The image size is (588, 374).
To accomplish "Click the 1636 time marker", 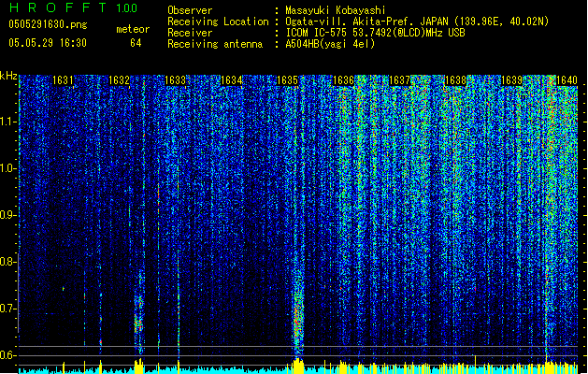I will point(343,80).
